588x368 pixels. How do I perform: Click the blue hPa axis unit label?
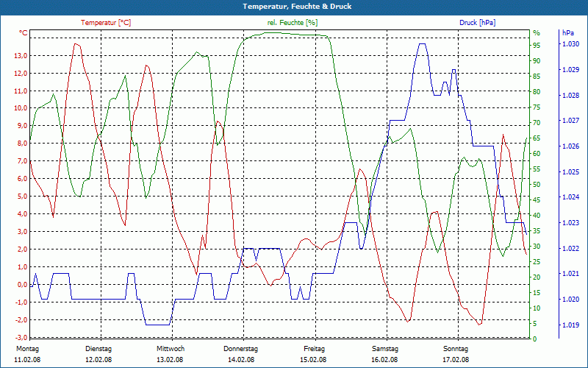[x=568, y=33]
